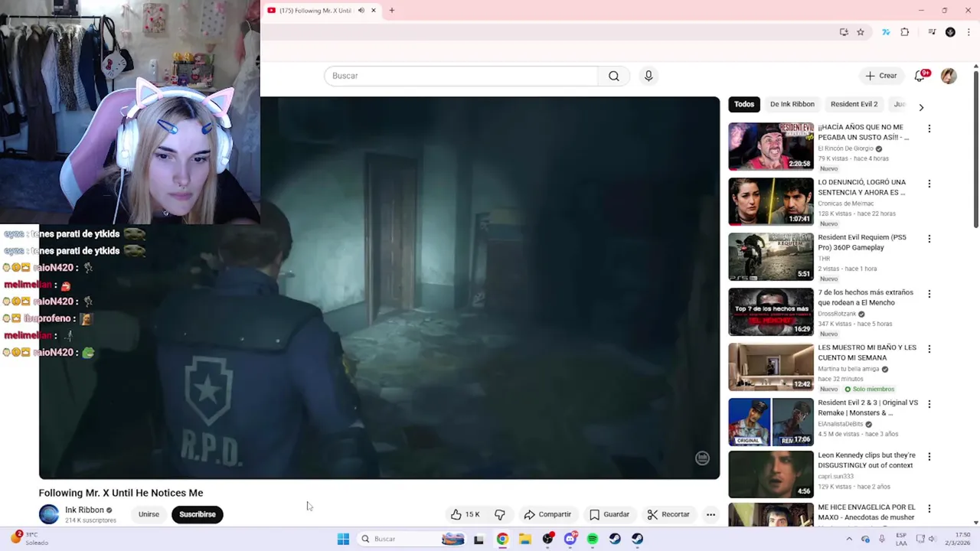980x551 pixels.
Task: Bookmark this page with the star icon
Action: (x=861, y=32)
